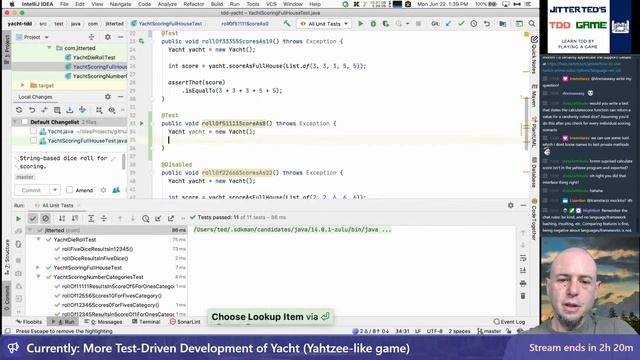
Task: Collapse Default Changelist node
Action: [15, 122]
